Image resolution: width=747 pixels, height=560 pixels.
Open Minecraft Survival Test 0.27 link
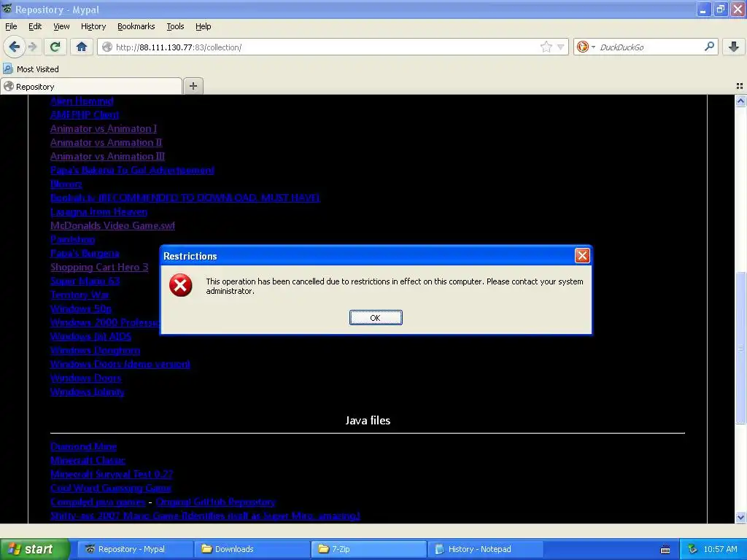pyautogui.click(x=112, y=474)
